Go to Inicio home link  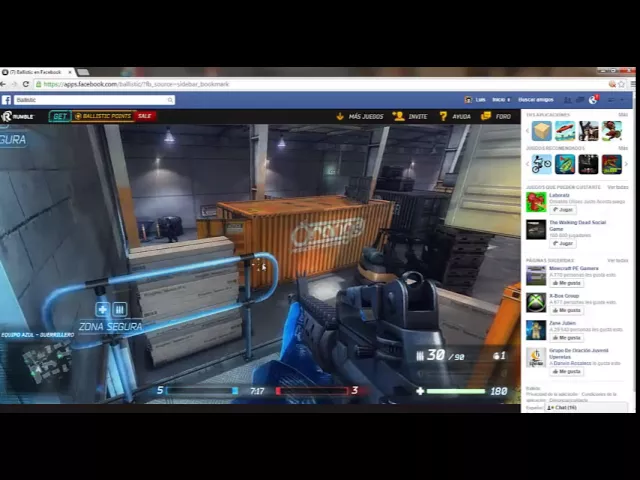click(x=501, y=100)
